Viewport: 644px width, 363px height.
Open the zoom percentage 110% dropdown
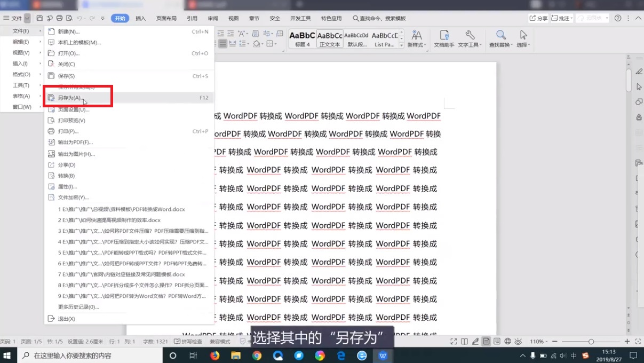[x=539, y=342]
